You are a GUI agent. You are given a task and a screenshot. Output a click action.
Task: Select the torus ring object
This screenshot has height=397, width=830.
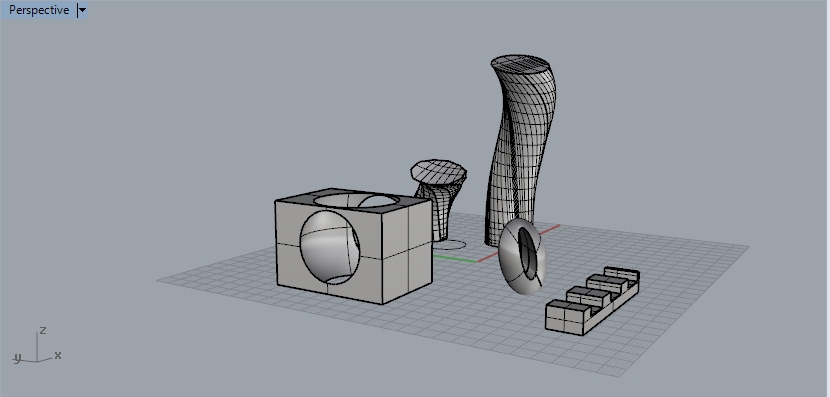click(x=521, y=256)
